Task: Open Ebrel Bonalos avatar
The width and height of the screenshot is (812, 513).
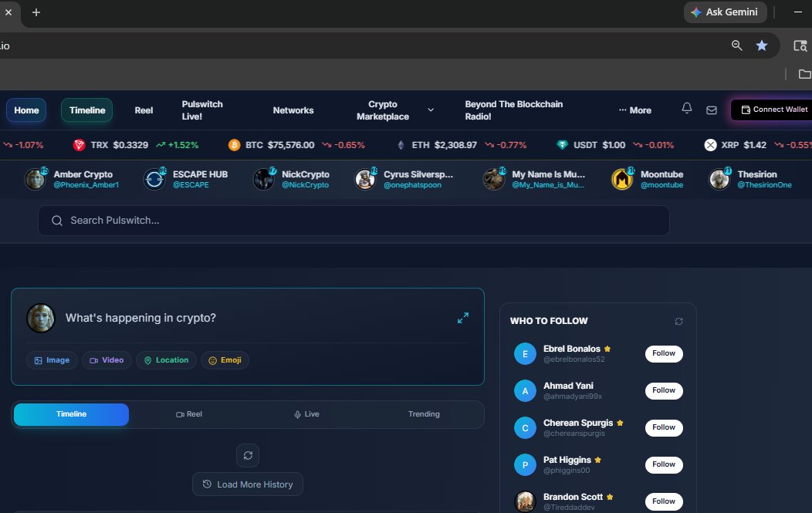Action: point(525,353)
